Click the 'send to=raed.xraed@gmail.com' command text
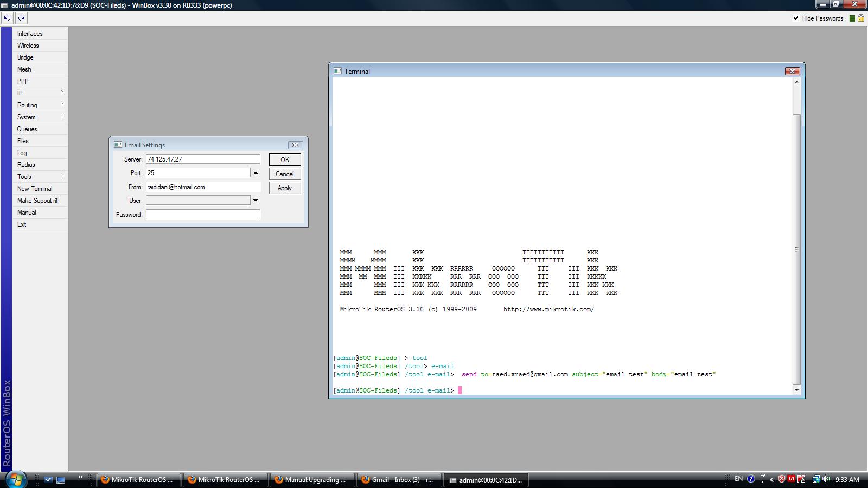This screenshot has height=488, width=868. [x=515, y=374]
